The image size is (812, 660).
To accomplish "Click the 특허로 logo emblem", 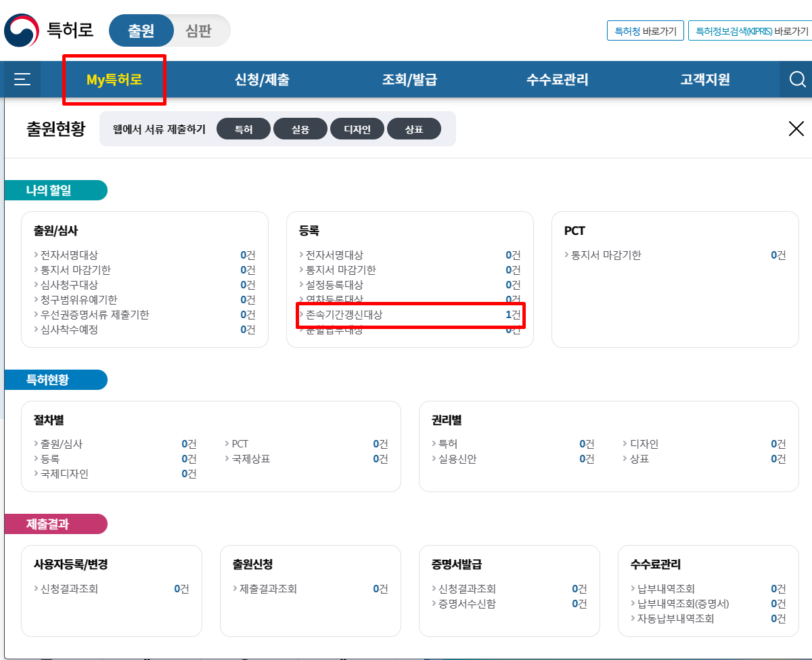I will pyautogui.click(x=22, y=30).
